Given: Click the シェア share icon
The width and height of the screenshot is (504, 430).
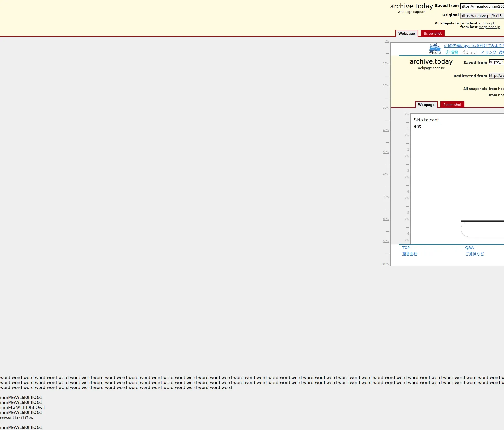Looking at the screenshot, I should coord(463,52).
